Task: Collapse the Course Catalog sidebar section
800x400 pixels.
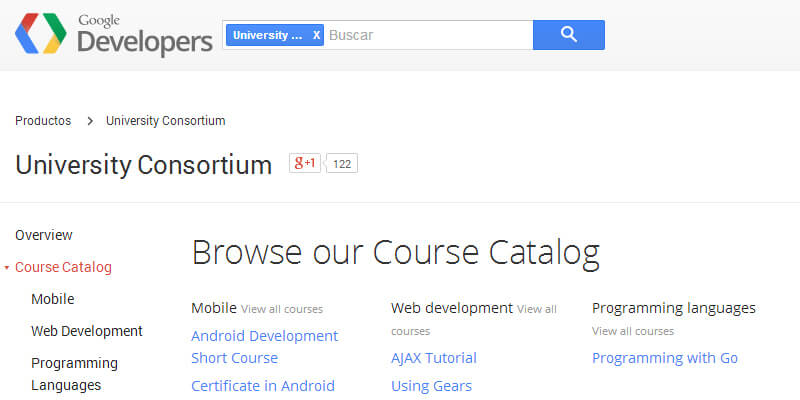Action: click(7, 267)
